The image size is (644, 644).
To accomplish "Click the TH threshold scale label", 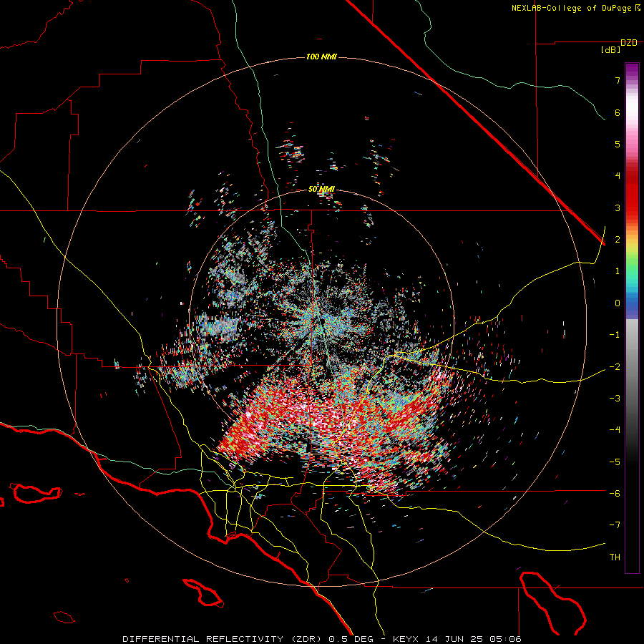I will pyautogui.click(x=615, y=557).
